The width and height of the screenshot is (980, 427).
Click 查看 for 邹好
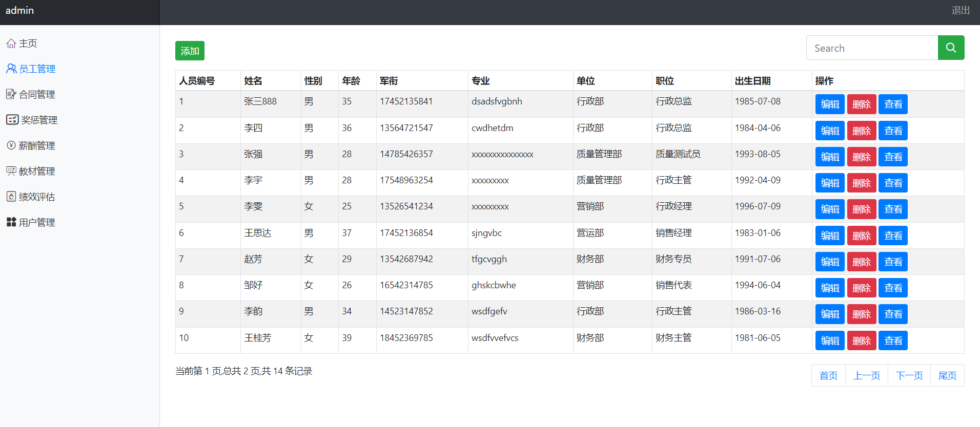click(893, 288)
